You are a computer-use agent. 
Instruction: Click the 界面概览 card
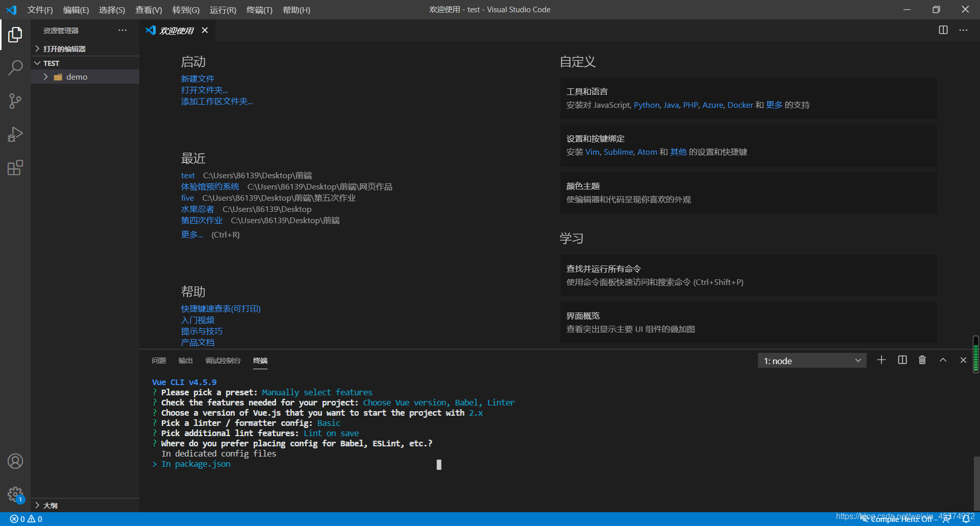tap(748, 322)
